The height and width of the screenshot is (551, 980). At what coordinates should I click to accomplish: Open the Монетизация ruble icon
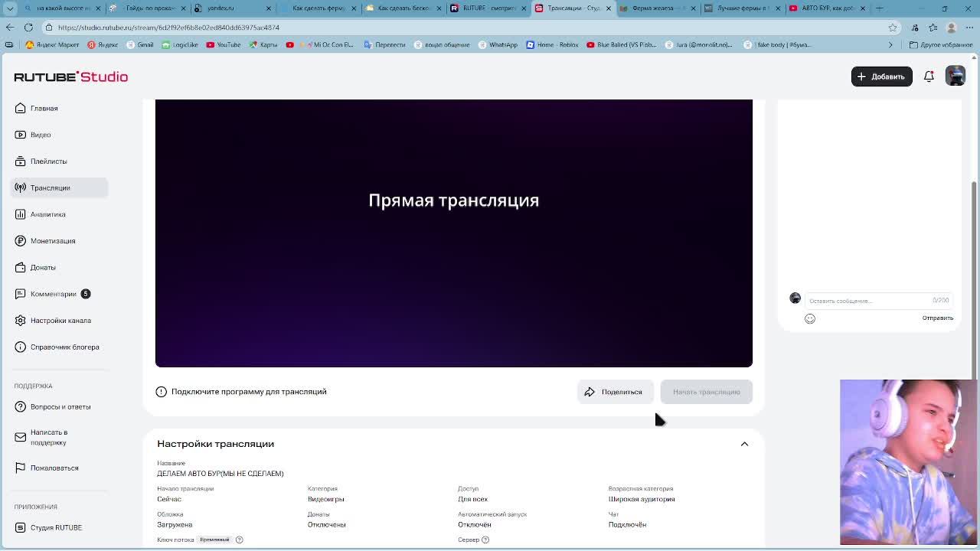click(x=21, y=241)
